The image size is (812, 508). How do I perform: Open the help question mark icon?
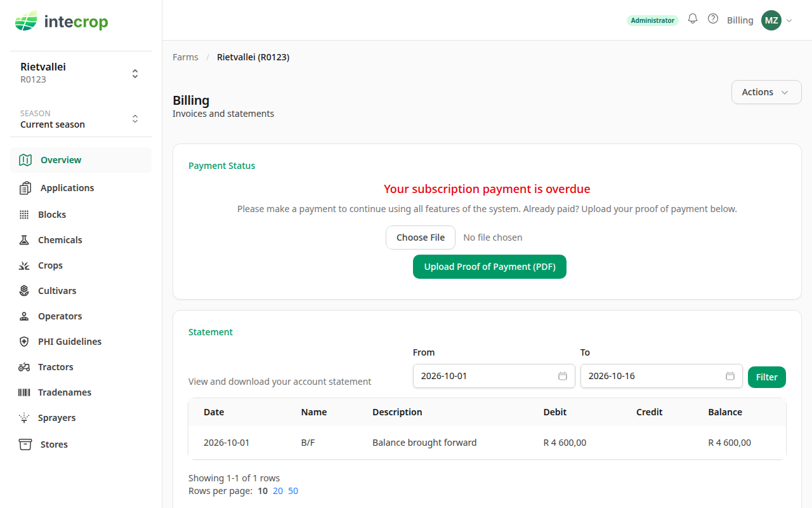713,19
